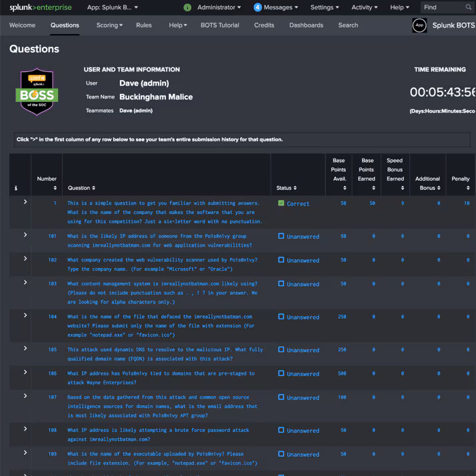
Task: Expand the row for question 106
Action: click(25, 373)
